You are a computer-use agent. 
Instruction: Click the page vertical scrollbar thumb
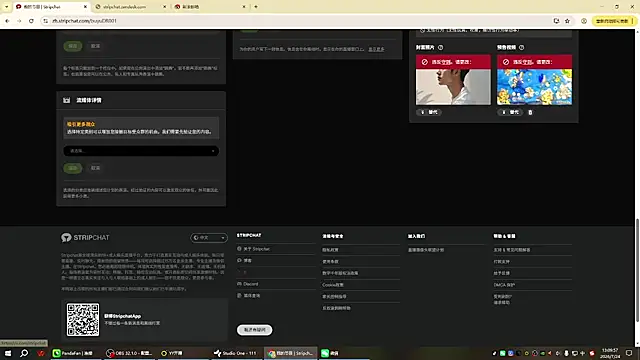637,270
